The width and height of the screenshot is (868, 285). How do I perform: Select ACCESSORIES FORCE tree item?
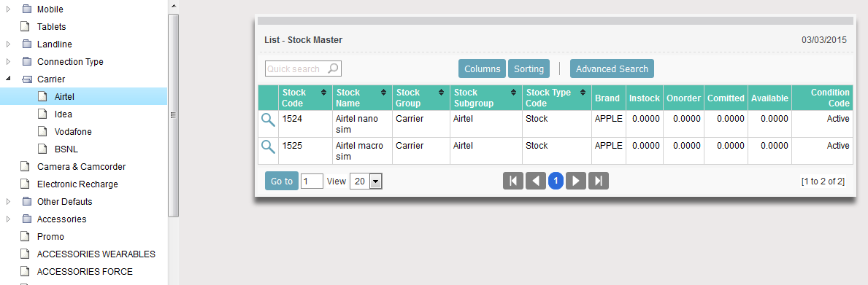point(85,272)
